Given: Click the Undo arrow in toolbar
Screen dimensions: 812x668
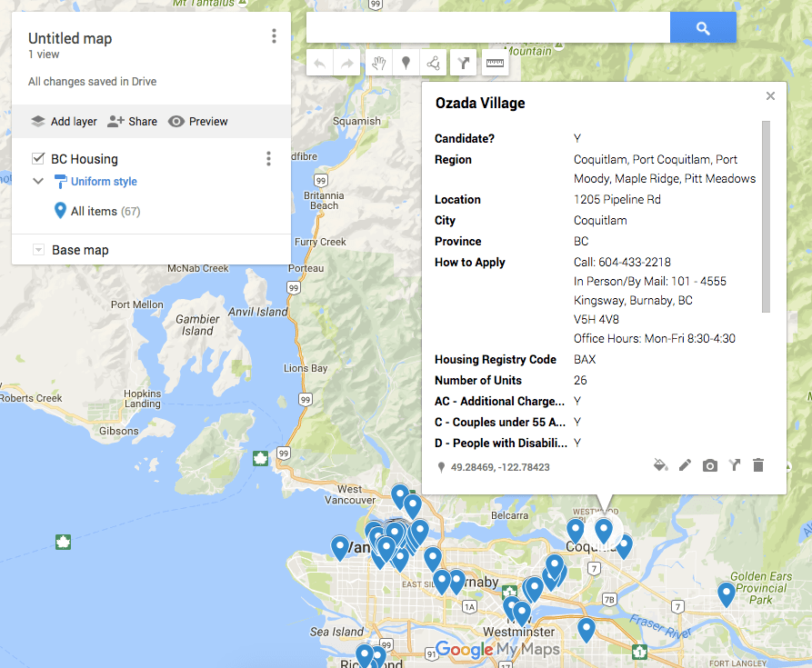Looking at the screenshot, I should 320,63.
